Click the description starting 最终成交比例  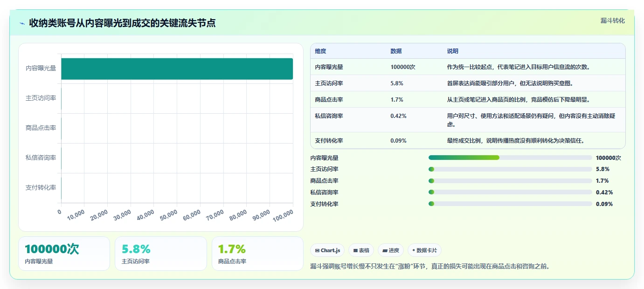[x=516, y=141]
